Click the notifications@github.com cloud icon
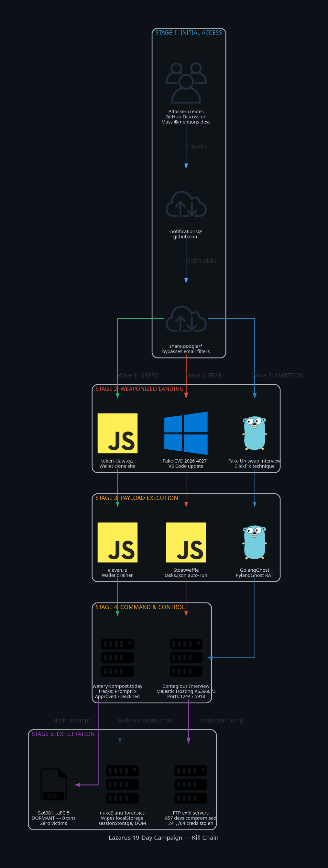The height and width of the screenshot is (868, 328). [186, 204]
